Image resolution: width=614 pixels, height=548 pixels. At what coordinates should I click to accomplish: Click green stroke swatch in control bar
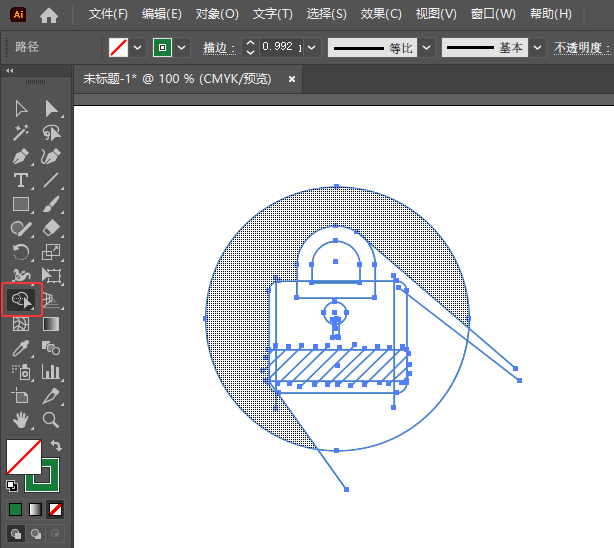163,48
